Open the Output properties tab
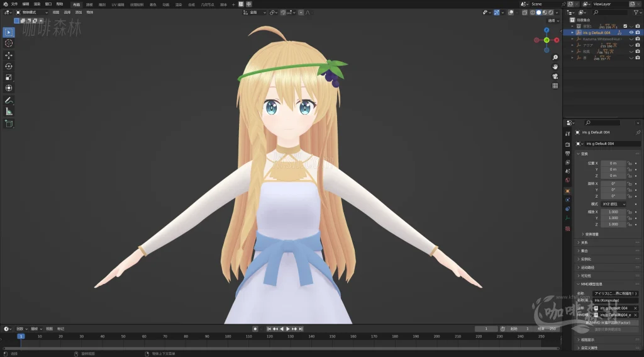 568,154
